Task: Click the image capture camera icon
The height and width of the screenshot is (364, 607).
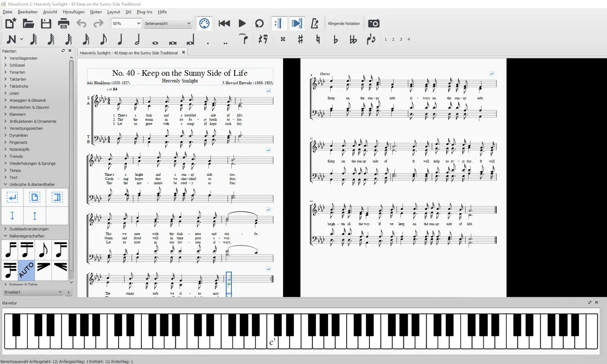Action: (374, 23)
